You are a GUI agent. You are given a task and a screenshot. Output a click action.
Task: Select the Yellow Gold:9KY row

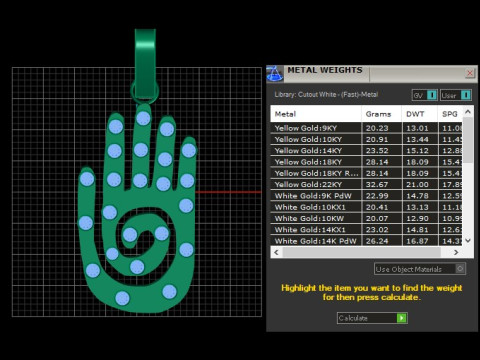pyautogui.click(x=366, y=128)
